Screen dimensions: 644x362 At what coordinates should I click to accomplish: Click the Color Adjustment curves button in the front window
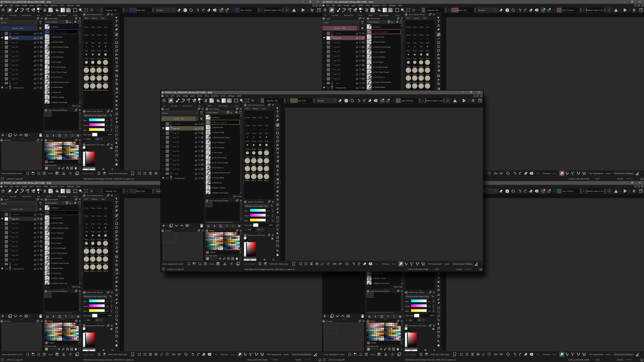click(x=173, y=264)
